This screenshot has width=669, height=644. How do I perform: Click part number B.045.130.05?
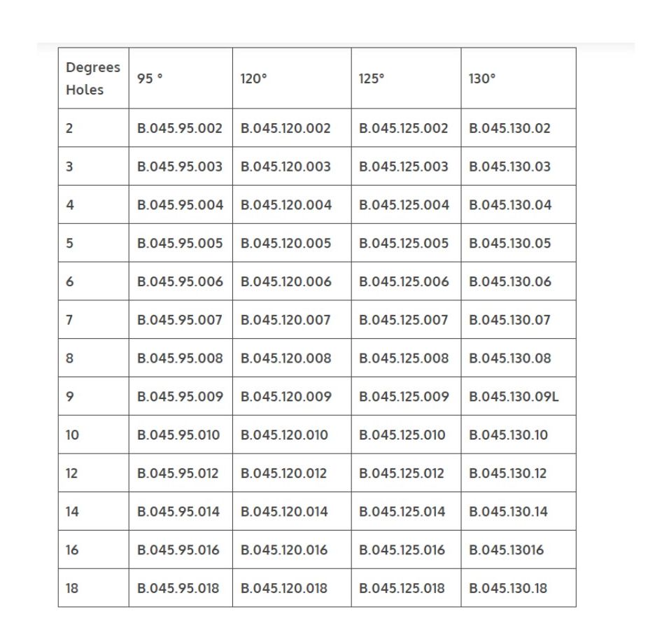point(509,244)
